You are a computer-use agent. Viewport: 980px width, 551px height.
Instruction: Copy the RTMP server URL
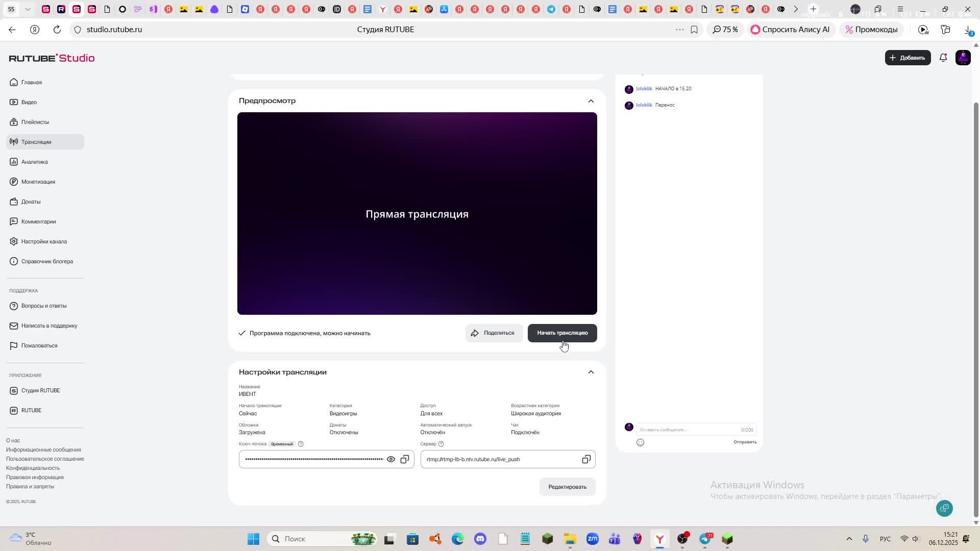coord(586,459)
